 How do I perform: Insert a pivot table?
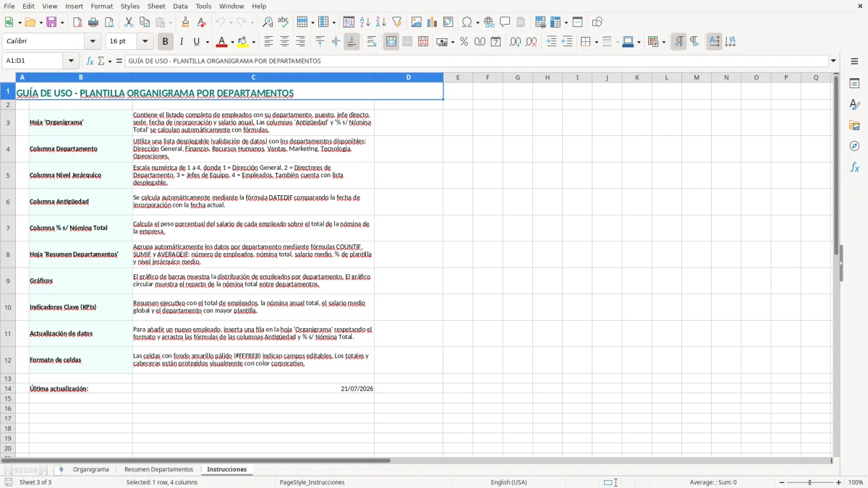pyautogui.click(x=448, y=22)
